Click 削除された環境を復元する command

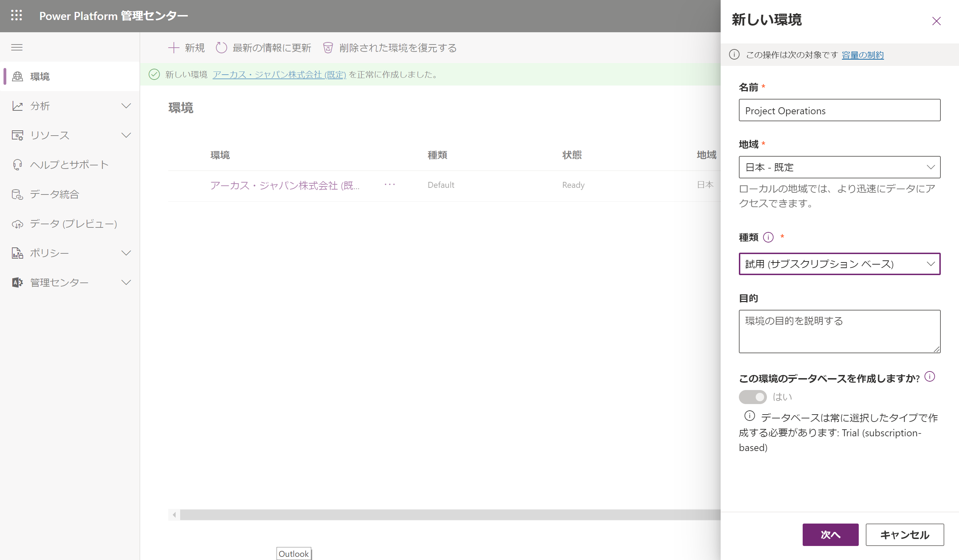(390, 48)
